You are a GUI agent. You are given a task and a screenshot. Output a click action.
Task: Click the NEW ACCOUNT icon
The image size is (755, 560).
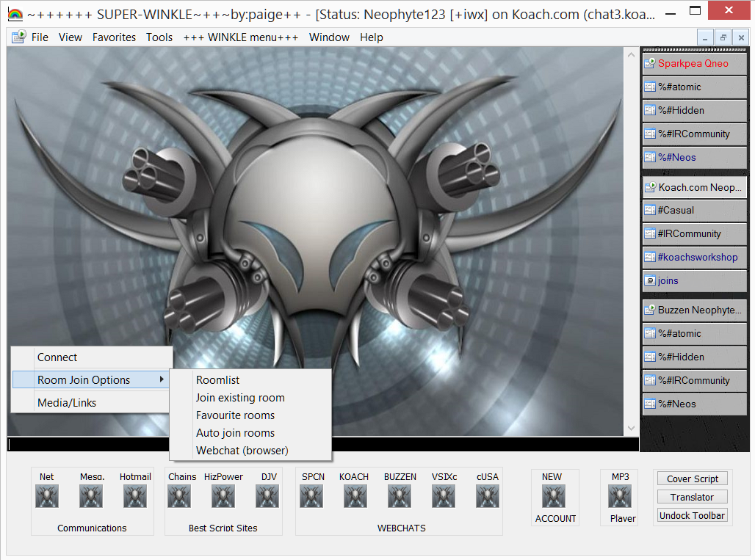coord(554,497)
